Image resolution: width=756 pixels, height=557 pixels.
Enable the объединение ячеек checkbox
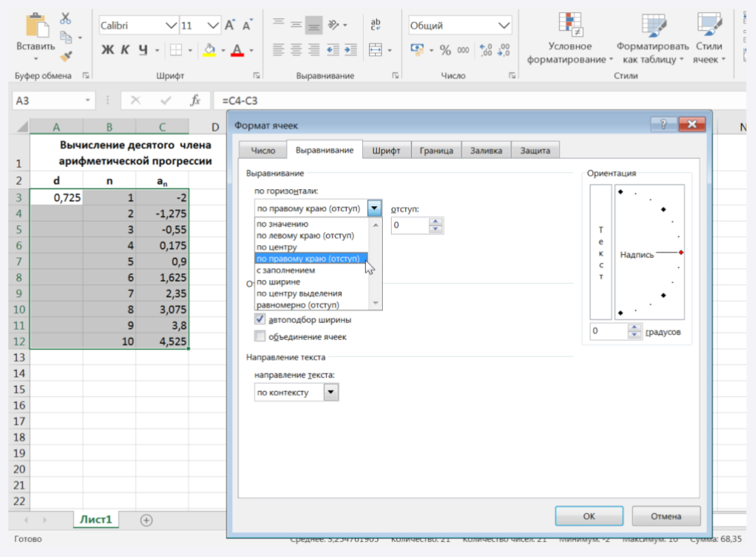260,337
